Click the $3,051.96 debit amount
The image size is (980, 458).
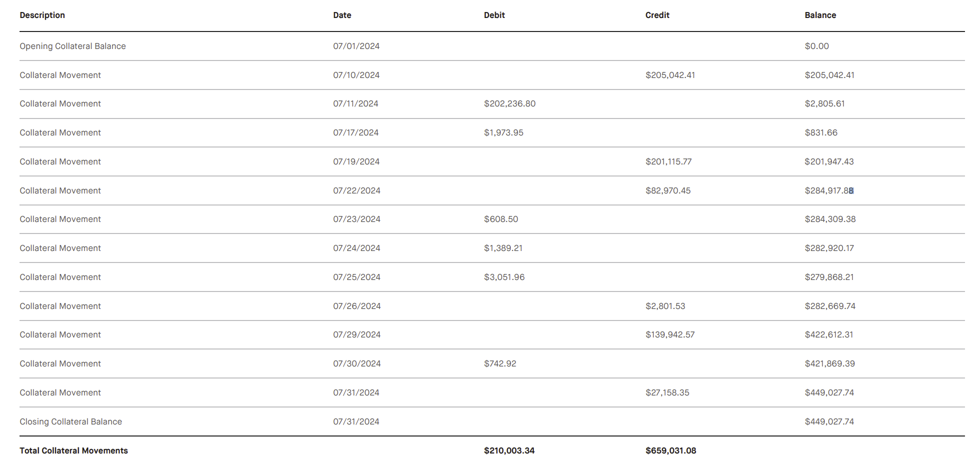point(504,277)
